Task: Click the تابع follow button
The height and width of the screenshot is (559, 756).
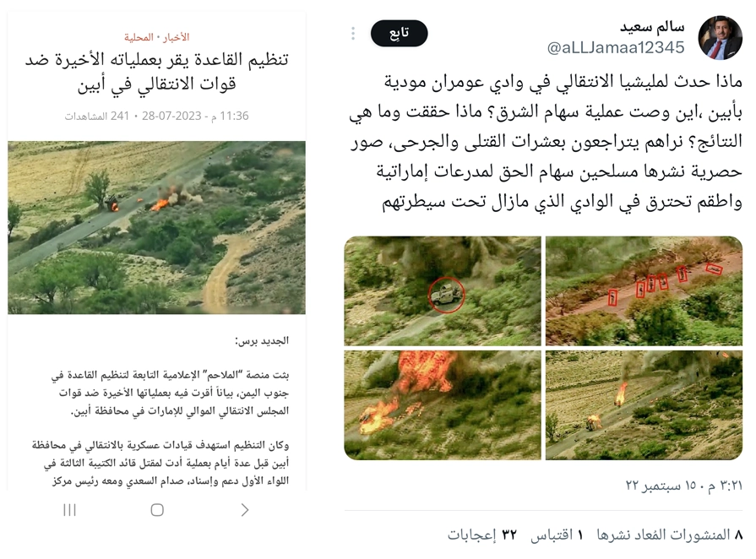Action: pos(400,33)
